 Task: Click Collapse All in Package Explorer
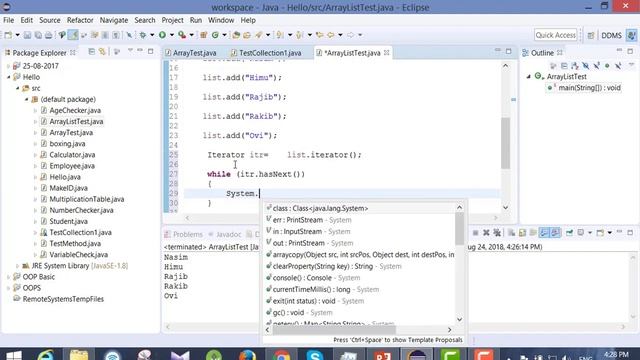coord(91,52)
